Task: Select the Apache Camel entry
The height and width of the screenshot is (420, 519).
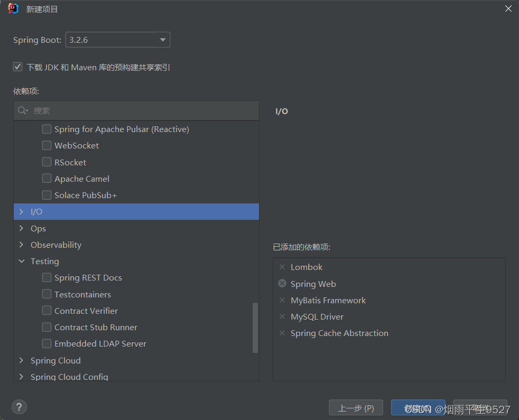Action: click(81, 179)
